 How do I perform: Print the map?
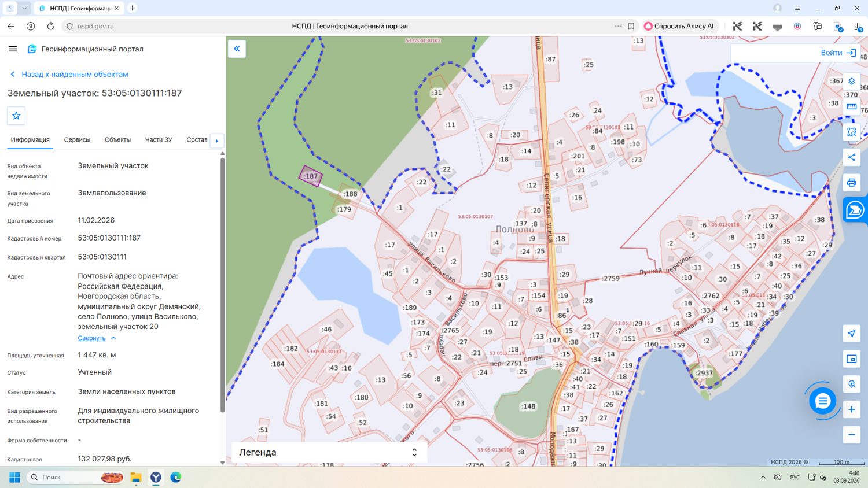coord(851,183)
